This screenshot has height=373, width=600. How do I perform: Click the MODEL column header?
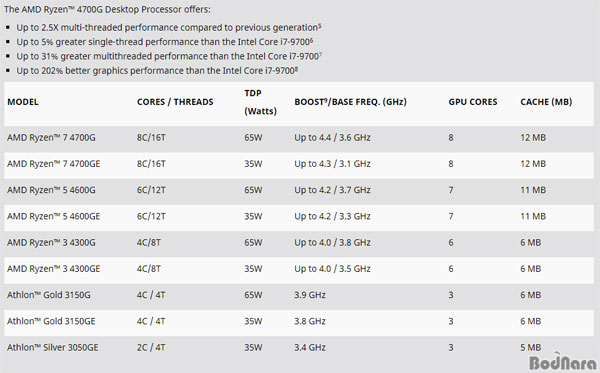pos(23,102)
